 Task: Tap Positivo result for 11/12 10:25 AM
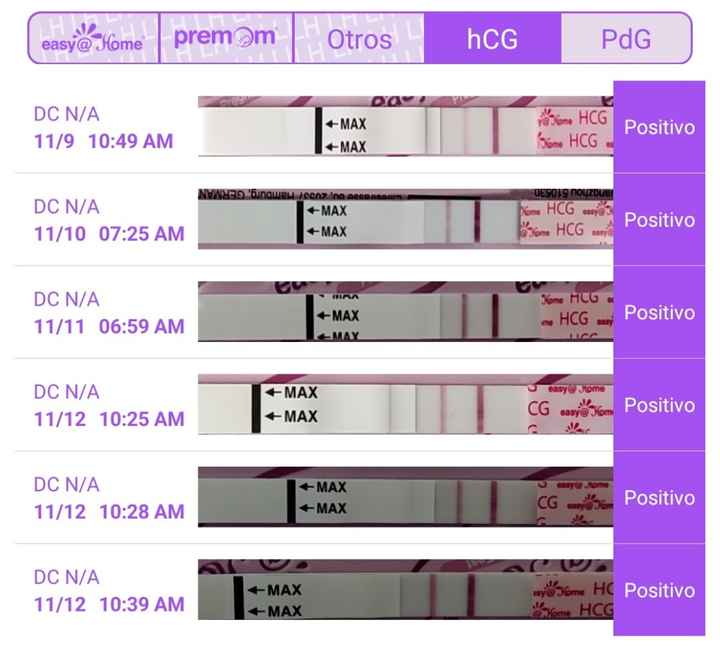pyautogui.click(x=659, y=405)
